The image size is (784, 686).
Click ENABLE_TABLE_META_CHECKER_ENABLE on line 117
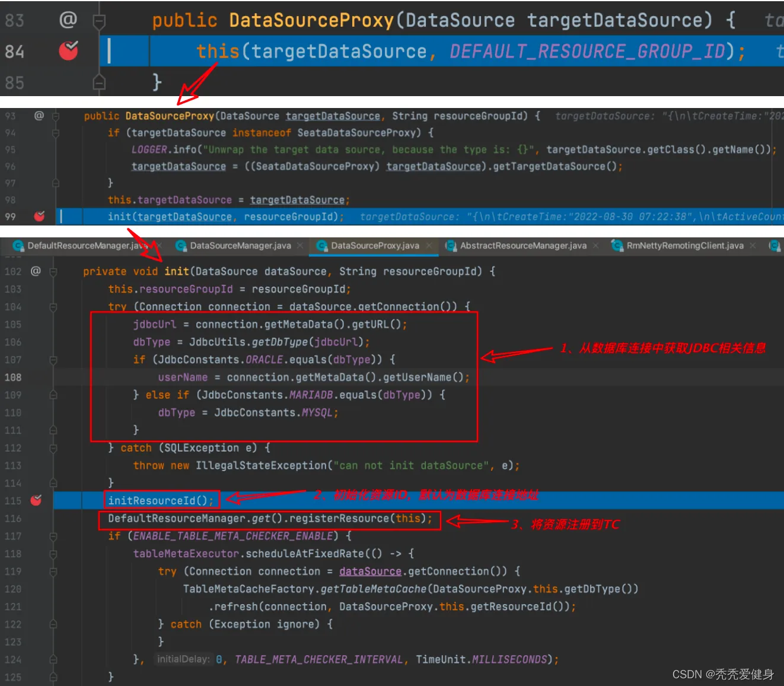[233, 536]
